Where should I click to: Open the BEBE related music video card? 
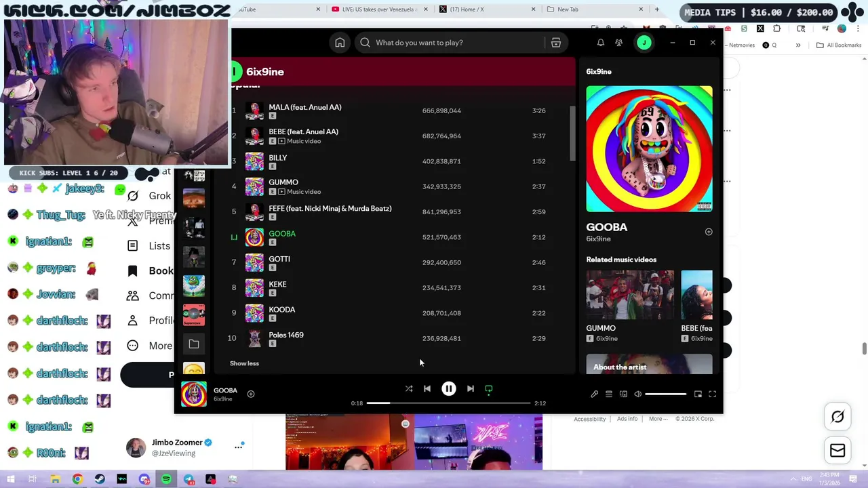[696, 306]
